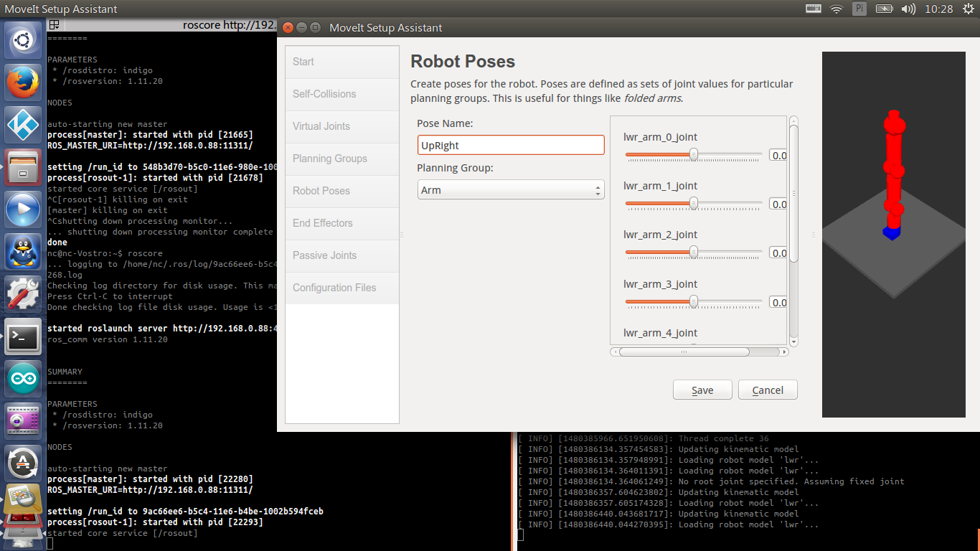Switch to the Terminal from the dock
Viewport: 980px width, 551px height.
(24, 337)
